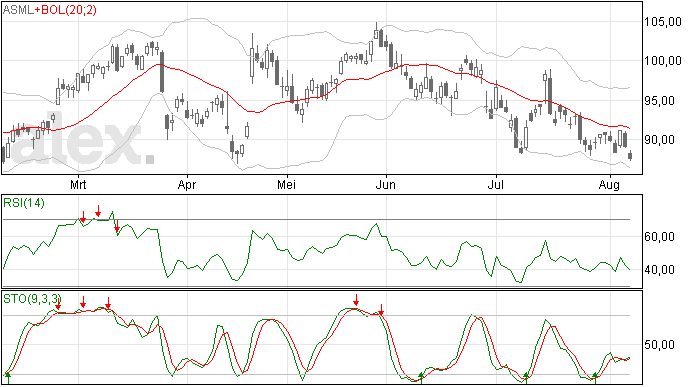Click the 50,00 stochastic axis value
The width and height of the screenshot is (690, 387).
click(659, 344)
